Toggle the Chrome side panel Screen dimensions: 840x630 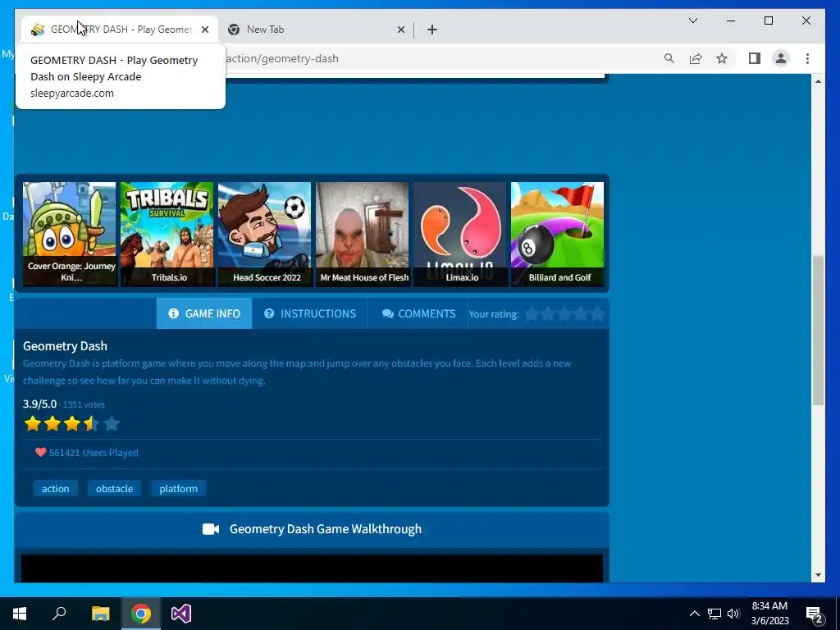[x=755, y=58]
